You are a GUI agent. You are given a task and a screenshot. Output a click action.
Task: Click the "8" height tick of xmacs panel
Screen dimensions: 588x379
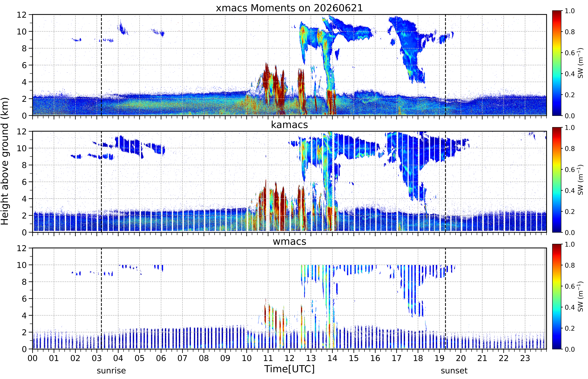24,48
